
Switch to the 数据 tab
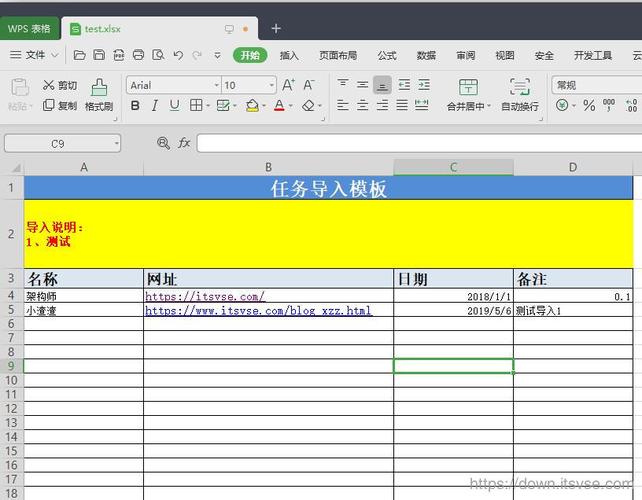pos(426,55)
